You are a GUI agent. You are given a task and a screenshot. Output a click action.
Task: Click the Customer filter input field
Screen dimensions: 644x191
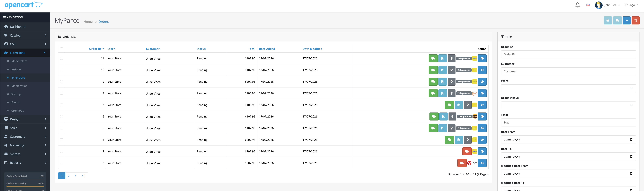click(568, 71)
